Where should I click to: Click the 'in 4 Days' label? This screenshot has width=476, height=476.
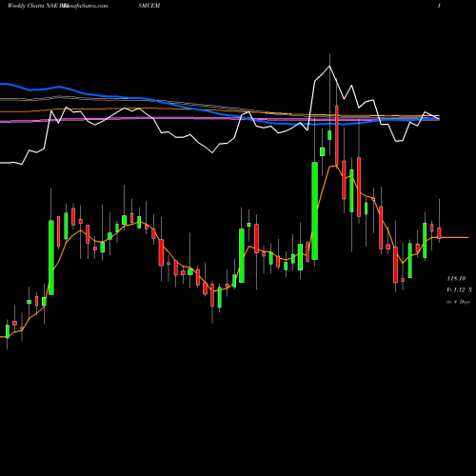[458, 302]
